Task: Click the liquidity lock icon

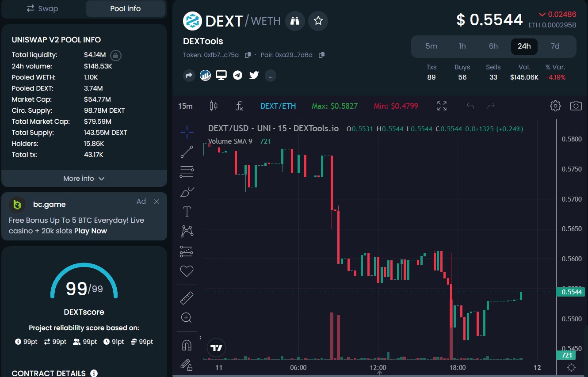Action: pyautogui.click(x=115, y=55)
